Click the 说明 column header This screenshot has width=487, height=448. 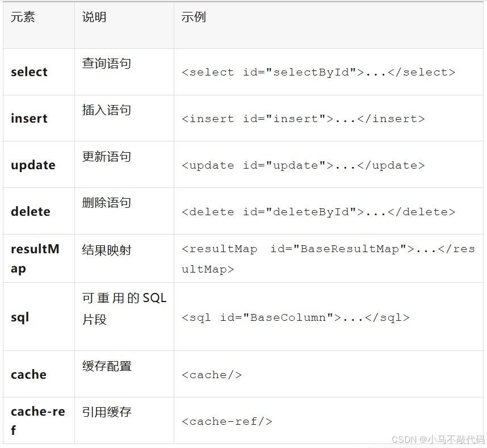pos(94,18)
